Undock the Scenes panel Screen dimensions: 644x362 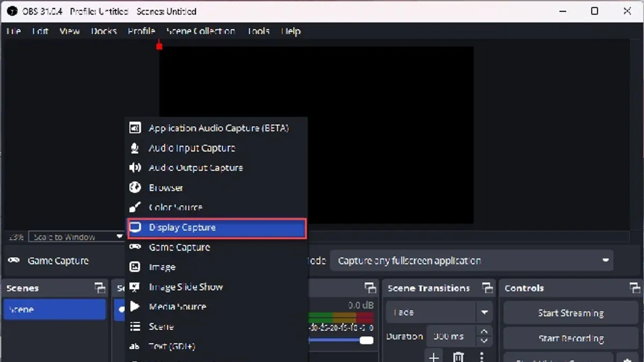point(100,288)
